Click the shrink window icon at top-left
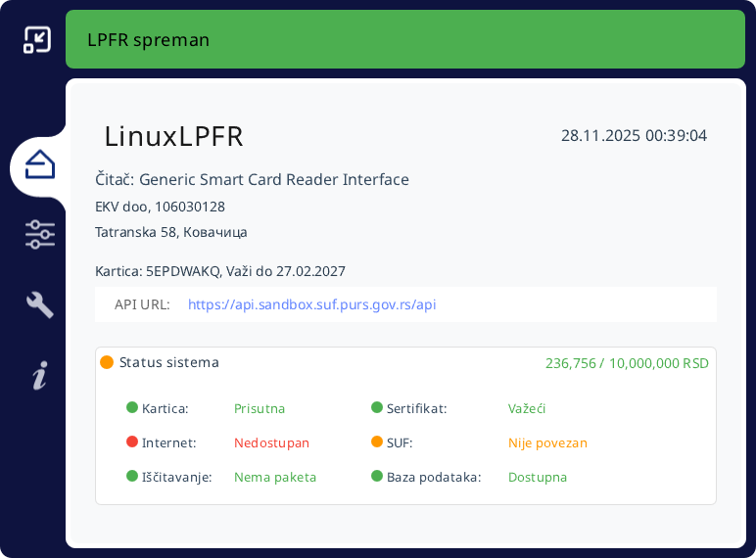This screenshot has width=756, height=558. point(37,39)
